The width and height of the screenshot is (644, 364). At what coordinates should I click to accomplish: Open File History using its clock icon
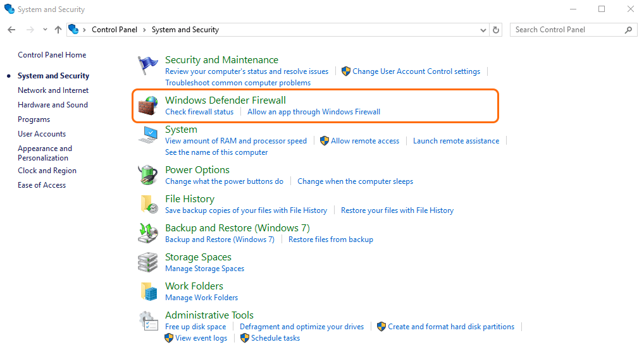pos(147,204)
